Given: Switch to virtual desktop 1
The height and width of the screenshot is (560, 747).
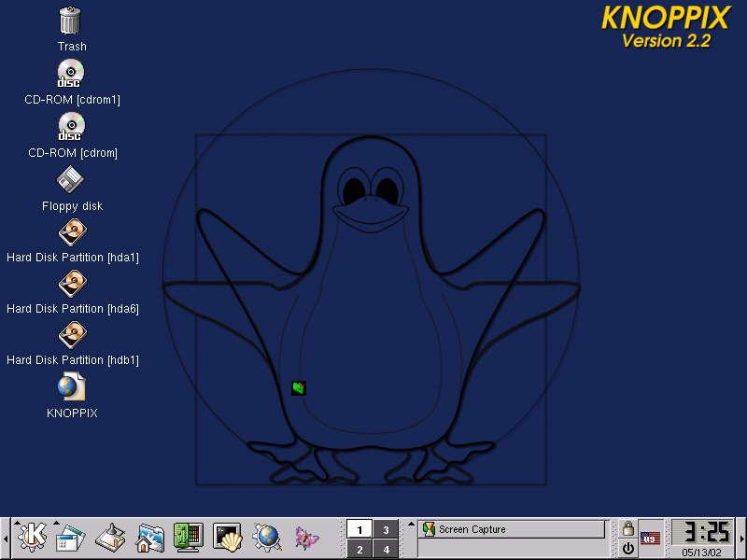Looking at the screenshot, I should (x=359, y=529).
